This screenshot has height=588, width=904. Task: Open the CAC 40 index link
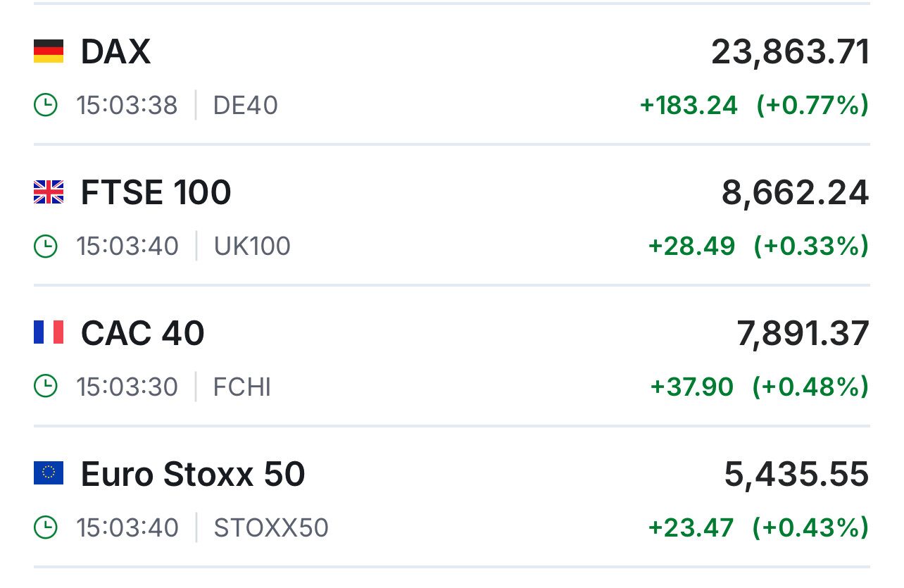[142, 332]
